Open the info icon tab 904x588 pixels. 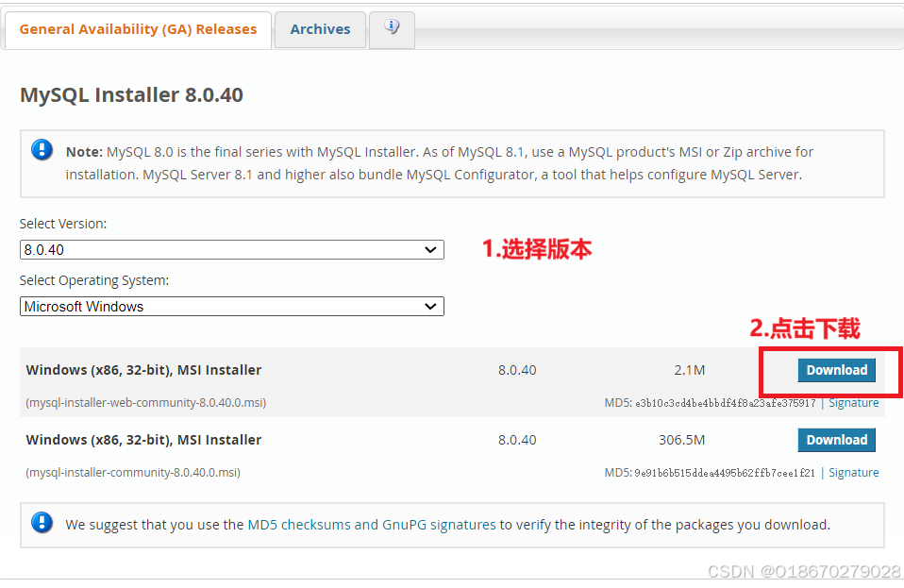click(392, 29)
